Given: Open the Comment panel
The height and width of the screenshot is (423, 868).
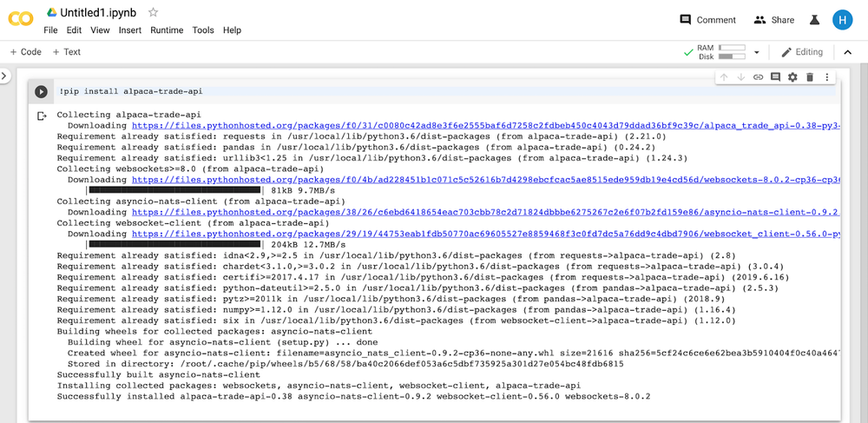Looking at the screenshot, I should tap(708, 20).
